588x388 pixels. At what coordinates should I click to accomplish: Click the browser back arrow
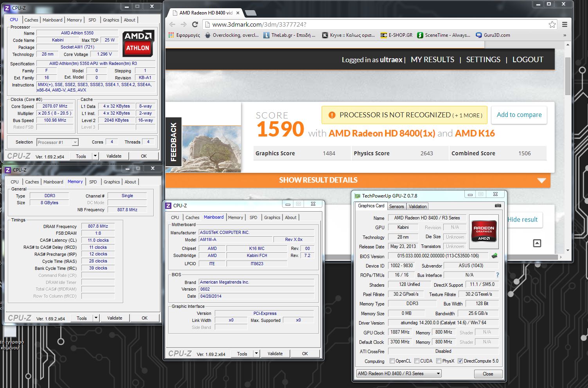(173, 24)
